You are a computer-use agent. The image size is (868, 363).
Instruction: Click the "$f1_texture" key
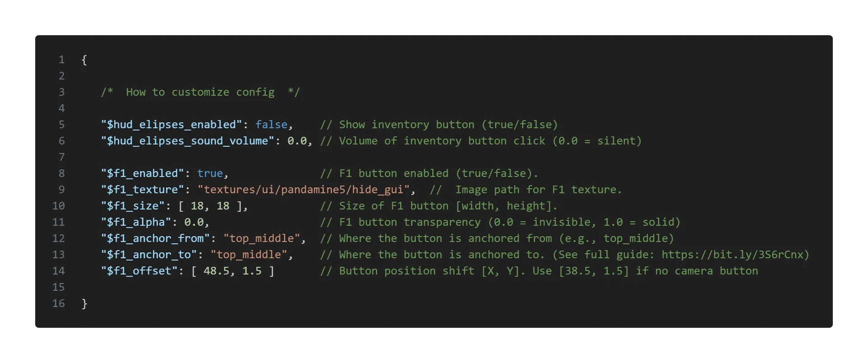(x=142, y=190)
